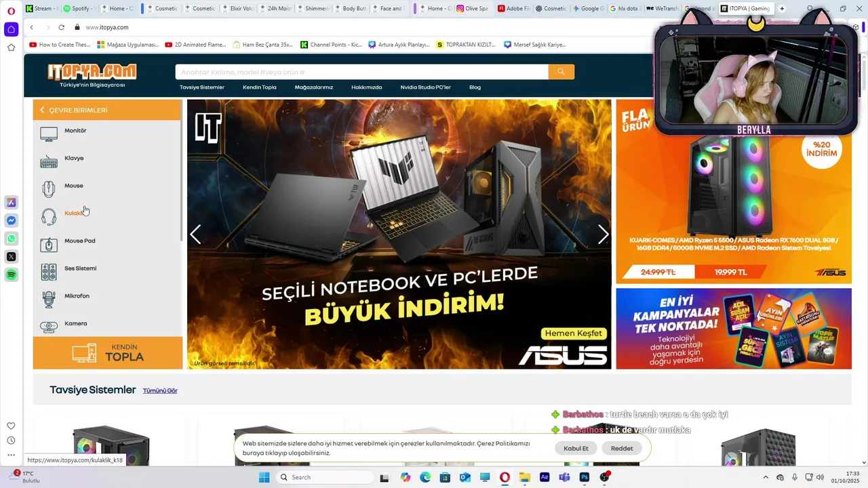
Task: Open the KUARK-COMES flash deal banner
Action: 734,192
